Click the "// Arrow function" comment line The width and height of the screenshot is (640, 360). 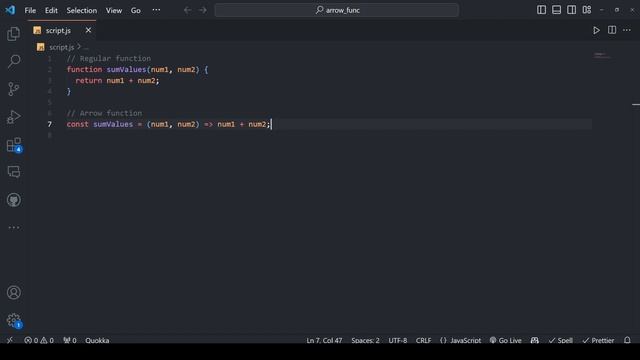point(104,113)
